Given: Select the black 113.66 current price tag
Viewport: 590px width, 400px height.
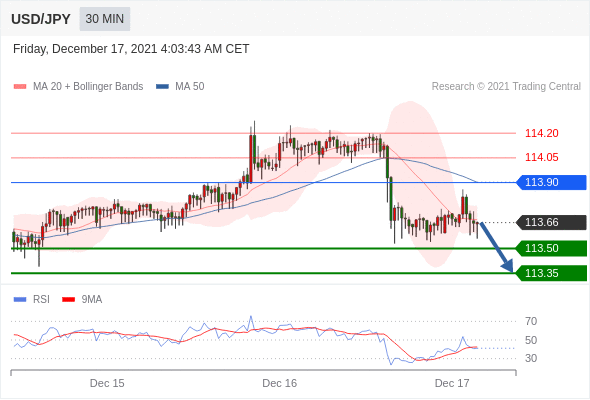Looking at the screenshot, I should (551, 222).
